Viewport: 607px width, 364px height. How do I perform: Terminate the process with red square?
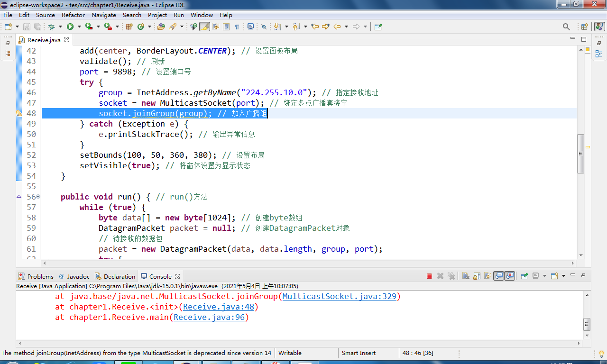pyautogui.click(x=429, y=276)
